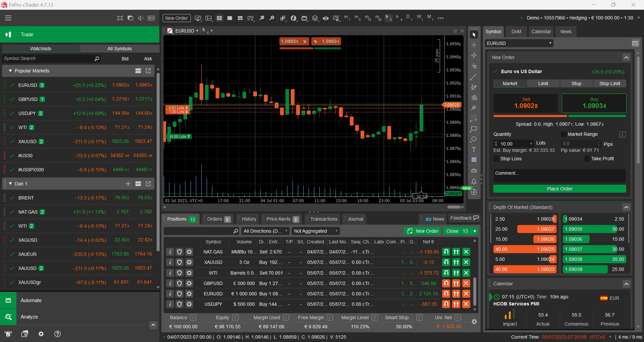The image size is (644, 342).
Task: Zoom in the chart
Action: pos(272,18)
